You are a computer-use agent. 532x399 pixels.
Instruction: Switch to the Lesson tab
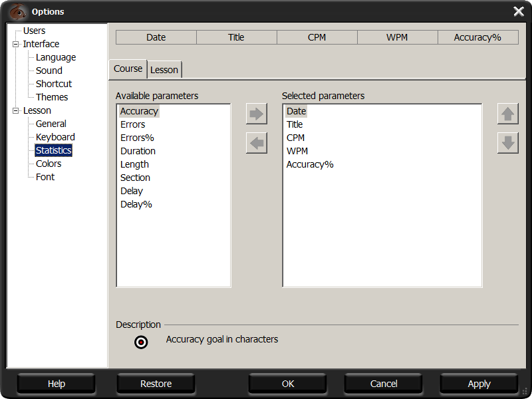click(x=164, y=70)
